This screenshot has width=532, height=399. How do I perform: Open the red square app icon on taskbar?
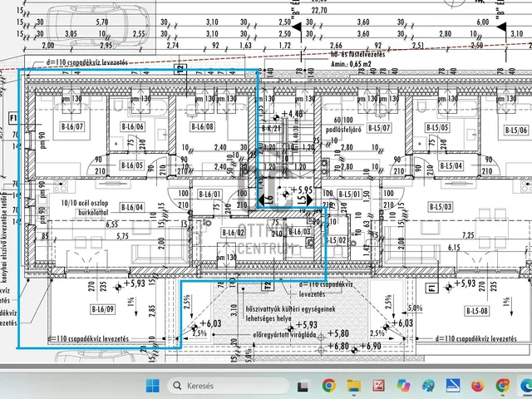click(379, 386)
